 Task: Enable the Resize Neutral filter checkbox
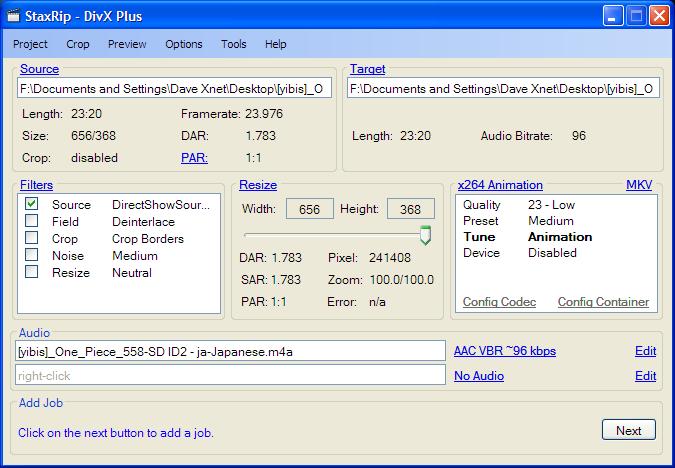click(31, 272)
